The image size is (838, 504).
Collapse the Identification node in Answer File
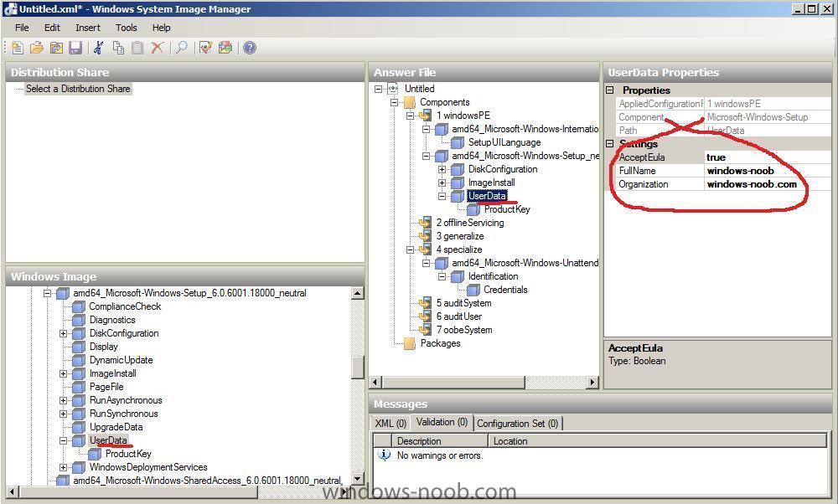(442, 276)
